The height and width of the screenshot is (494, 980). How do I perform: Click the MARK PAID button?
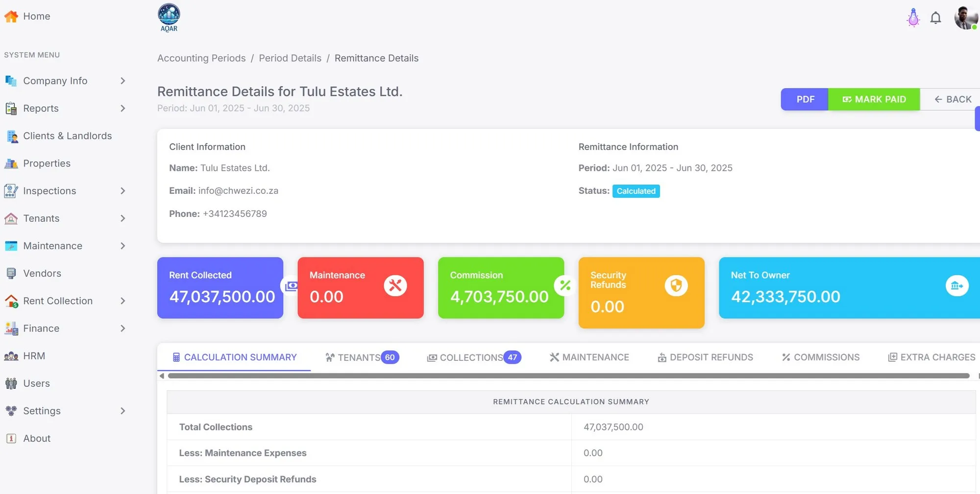point(874,99)
